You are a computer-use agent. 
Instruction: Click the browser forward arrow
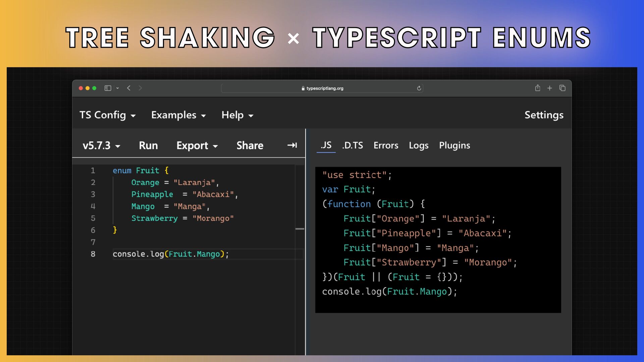(x=140, y=88)
